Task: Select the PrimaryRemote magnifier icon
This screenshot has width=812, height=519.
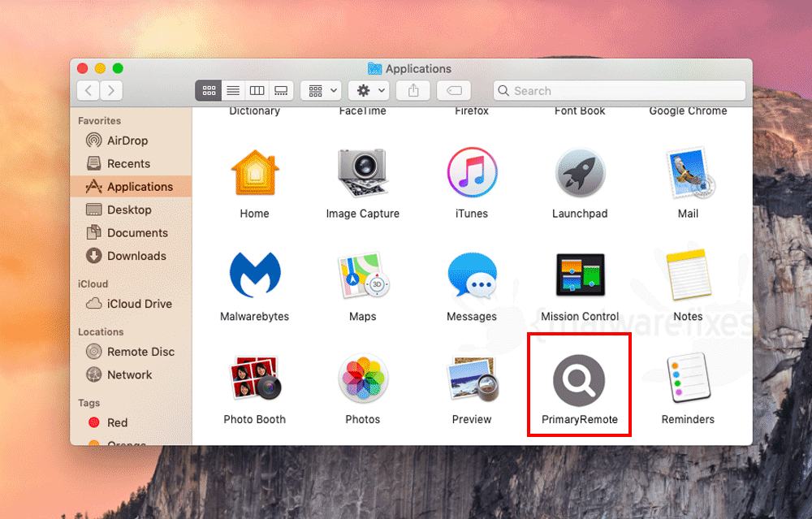Action: (579, 380)
